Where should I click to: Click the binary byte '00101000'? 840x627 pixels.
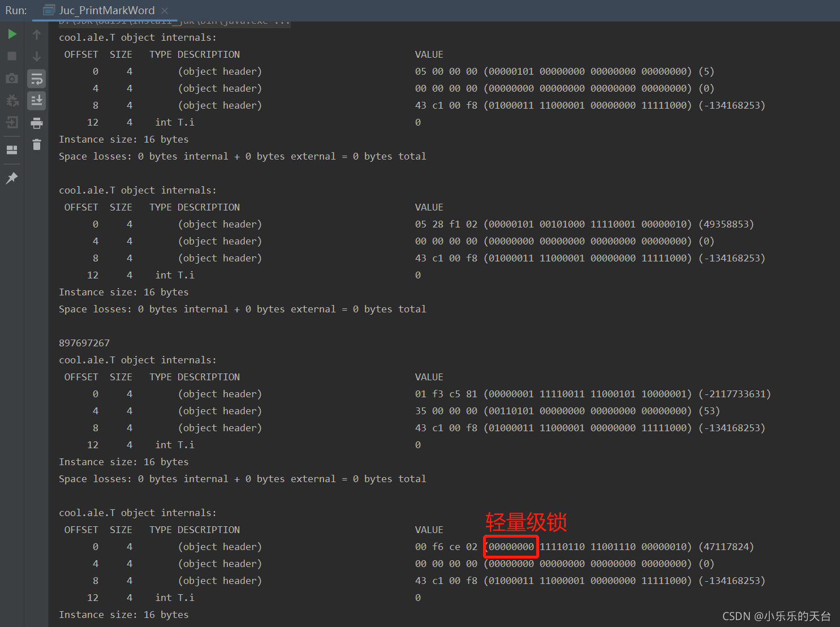[562, 224]
